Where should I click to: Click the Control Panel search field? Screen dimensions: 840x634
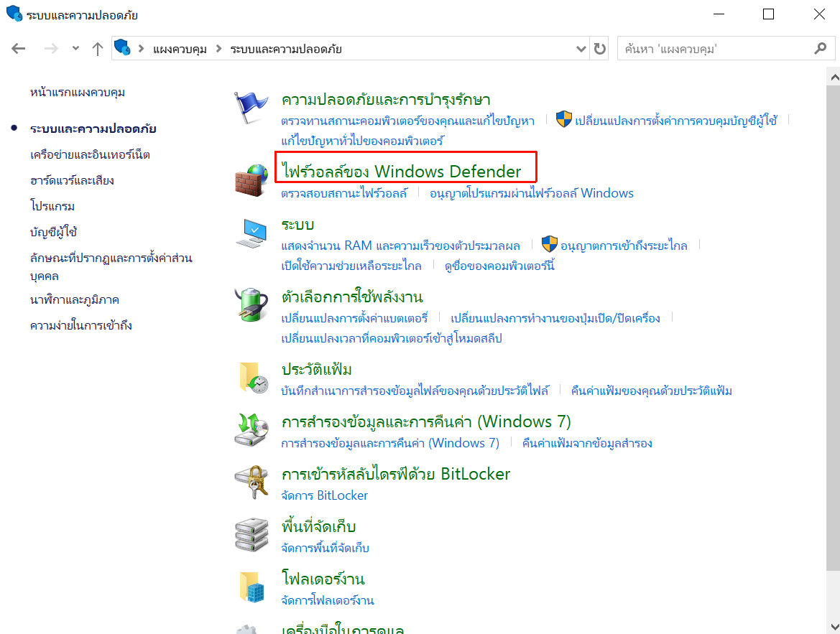pos(715,49)
